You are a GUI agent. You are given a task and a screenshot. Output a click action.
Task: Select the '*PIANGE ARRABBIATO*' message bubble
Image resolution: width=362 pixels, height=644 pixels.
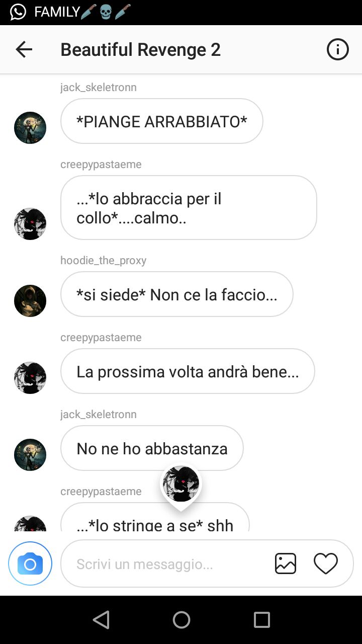click(x=162, y=121)
